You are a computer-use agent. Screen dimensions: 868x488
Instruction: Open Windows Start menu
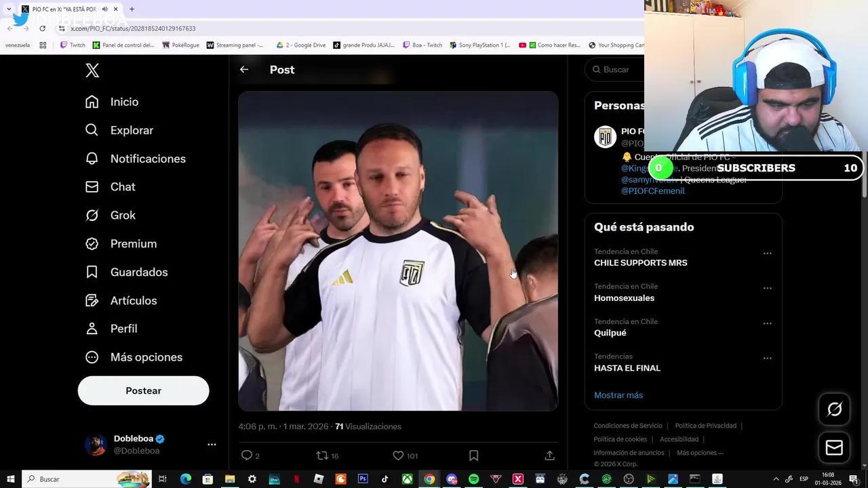click(10, 479)
